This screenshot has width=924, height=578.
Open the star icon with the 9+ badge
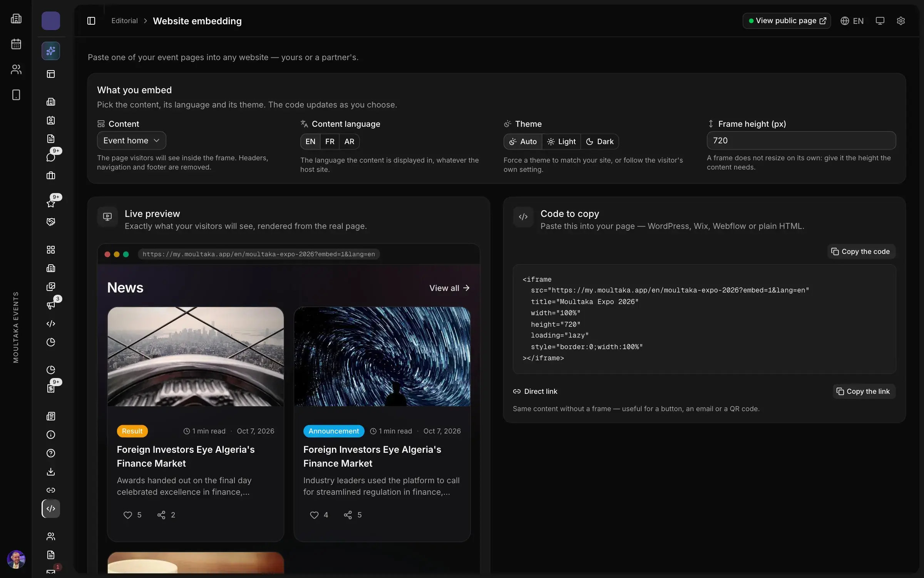51,203
